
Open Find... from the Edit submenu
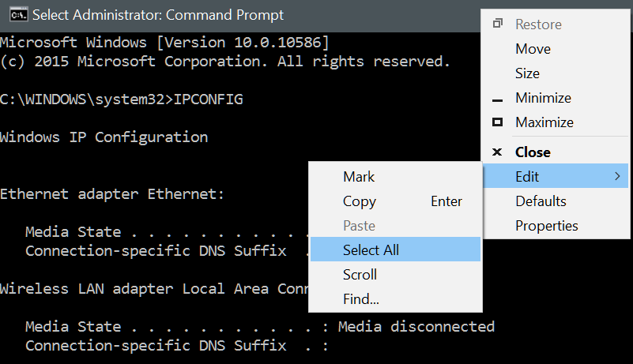coord(361,299)
